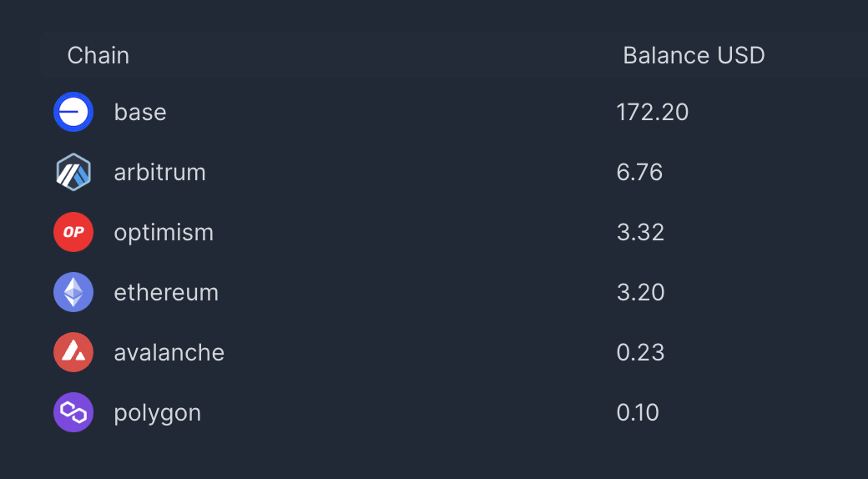
Task: Click the purple Polygon logo icon
Action: pos(73,412)
